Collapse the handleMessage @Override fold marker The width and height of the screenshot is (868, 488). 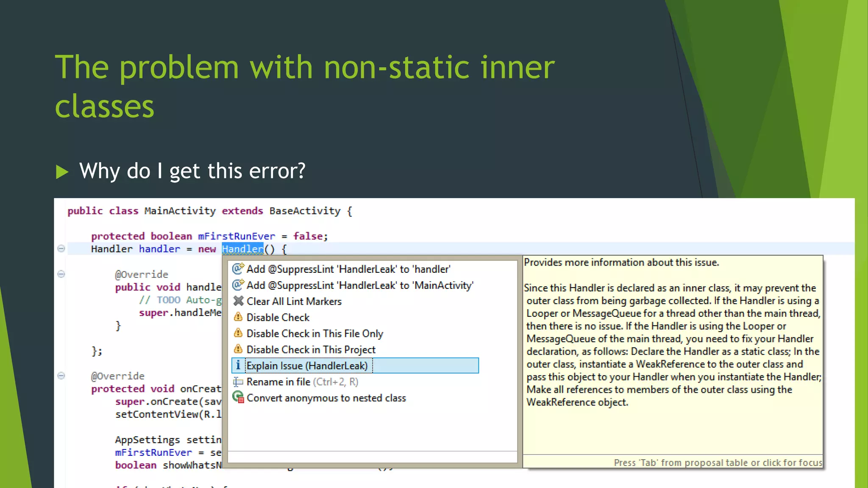click(61, 274)
